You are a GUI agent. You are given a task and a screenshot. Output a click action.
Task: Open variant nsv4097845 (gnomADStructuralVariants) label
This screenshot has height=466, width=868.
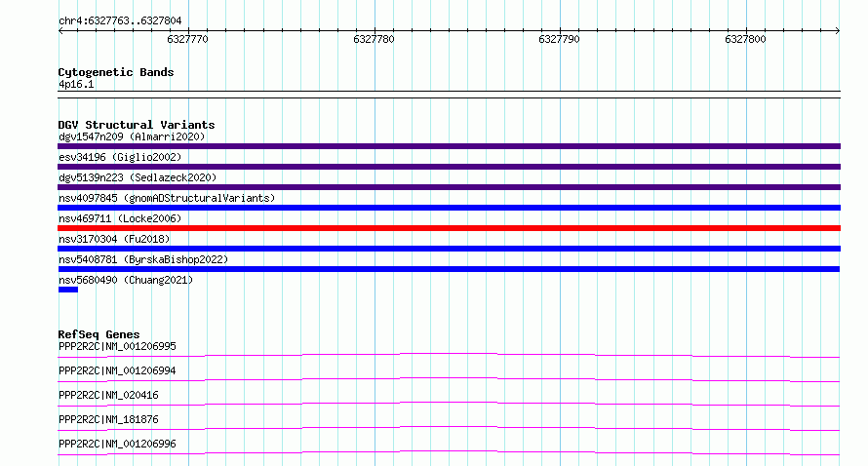pyautogui.click(x=167, y=198)
